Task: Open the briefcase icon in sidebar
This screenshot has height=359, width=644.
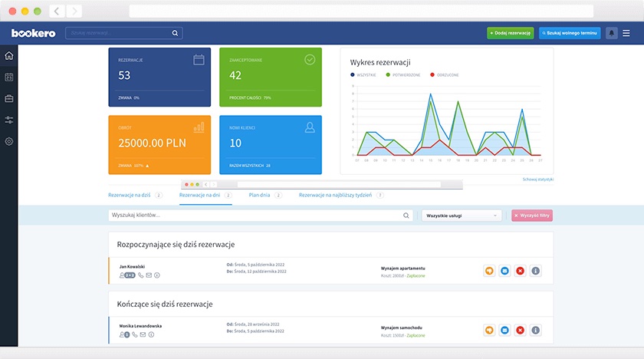Action: point(9,99)
